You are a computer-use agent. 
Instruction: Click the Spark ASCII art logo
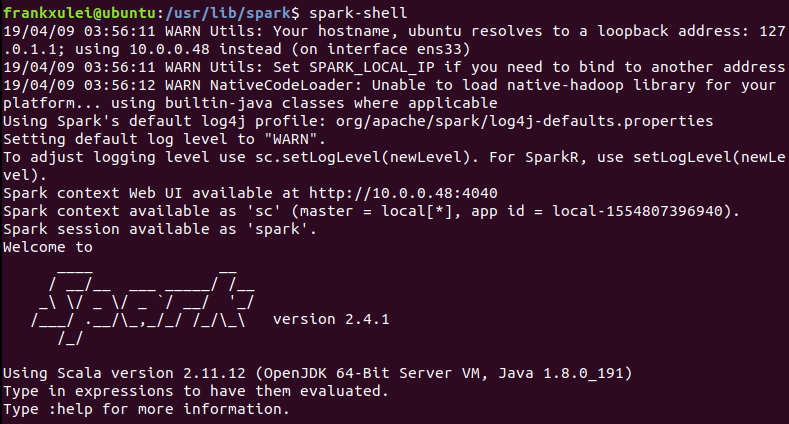tap(143, 306)
